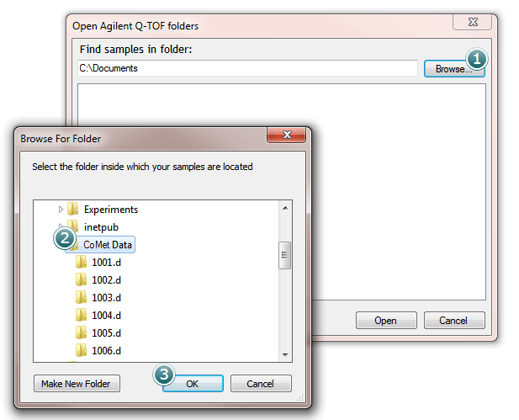Screen dimensions: 519x420
Task: Click the 1004.d folder icon
Action: [x=81, y=315]
